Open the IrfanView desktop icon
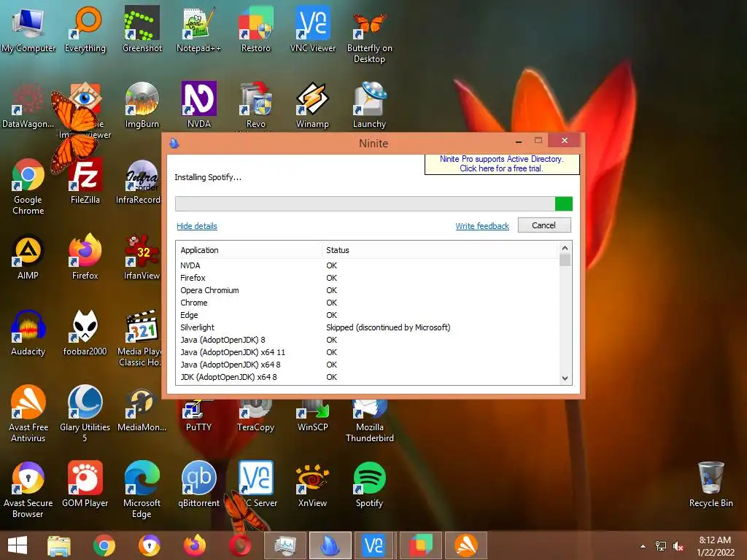 [142, 257]
